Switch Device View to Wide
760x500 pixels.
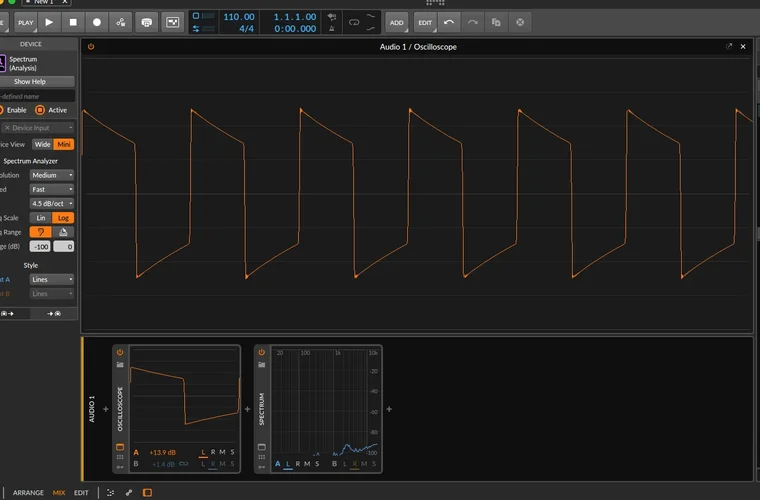coord(42,144)
